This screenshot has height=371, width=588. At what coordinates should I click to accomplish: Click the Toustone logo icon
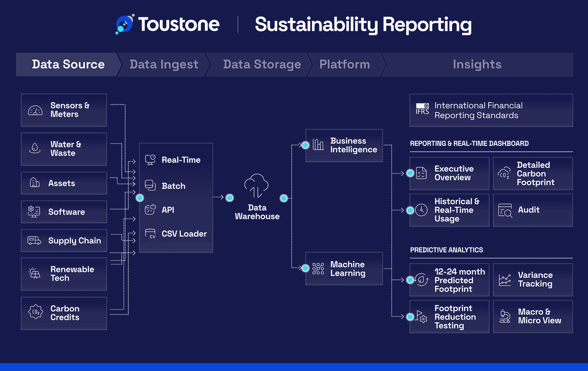coord(125,24)
